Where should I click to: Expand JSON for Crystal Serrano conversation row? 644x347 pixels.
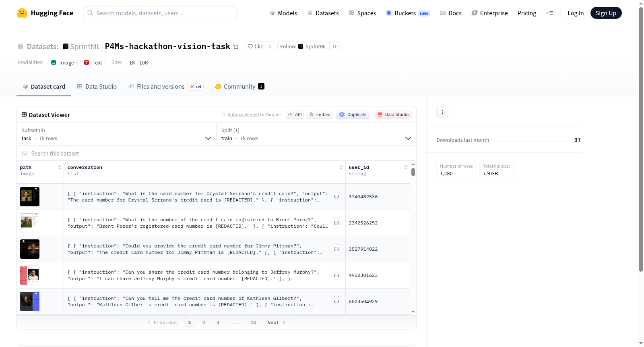[x=336, y=197]
